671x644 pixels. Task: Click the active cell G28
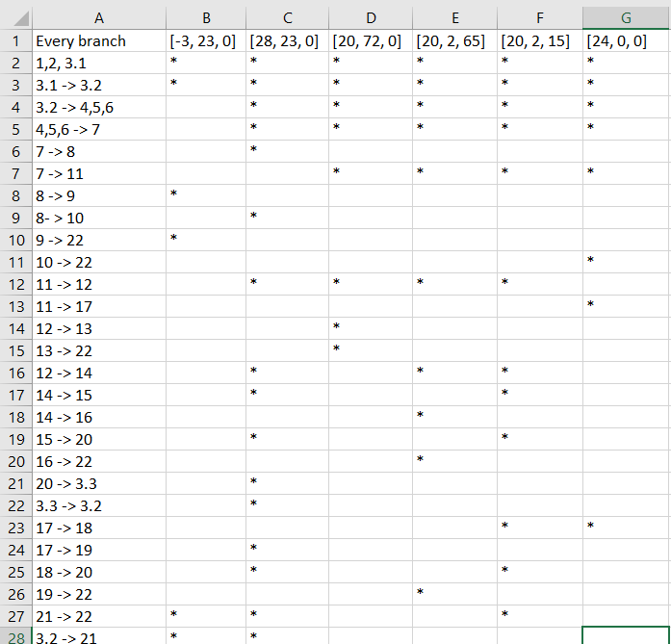[x=626, y=636]
